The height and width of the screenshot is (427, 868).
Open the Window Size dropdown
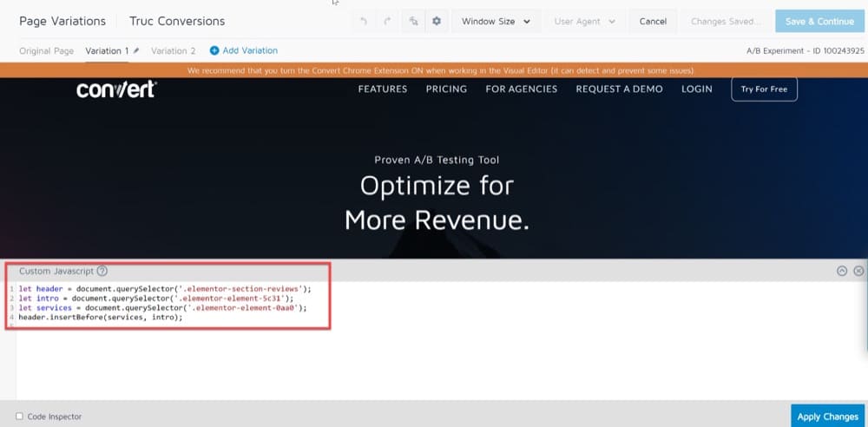click(x=496, y=22)
